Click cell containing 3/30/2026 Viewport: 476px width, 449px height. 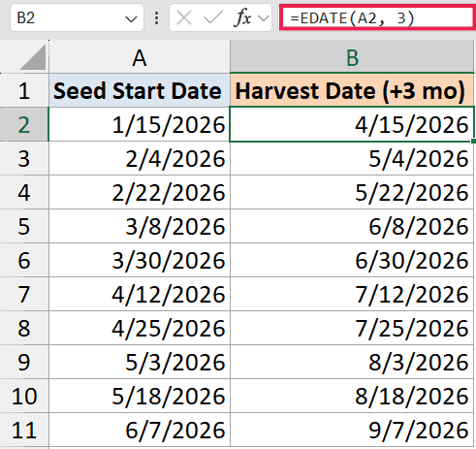point(140,261)
